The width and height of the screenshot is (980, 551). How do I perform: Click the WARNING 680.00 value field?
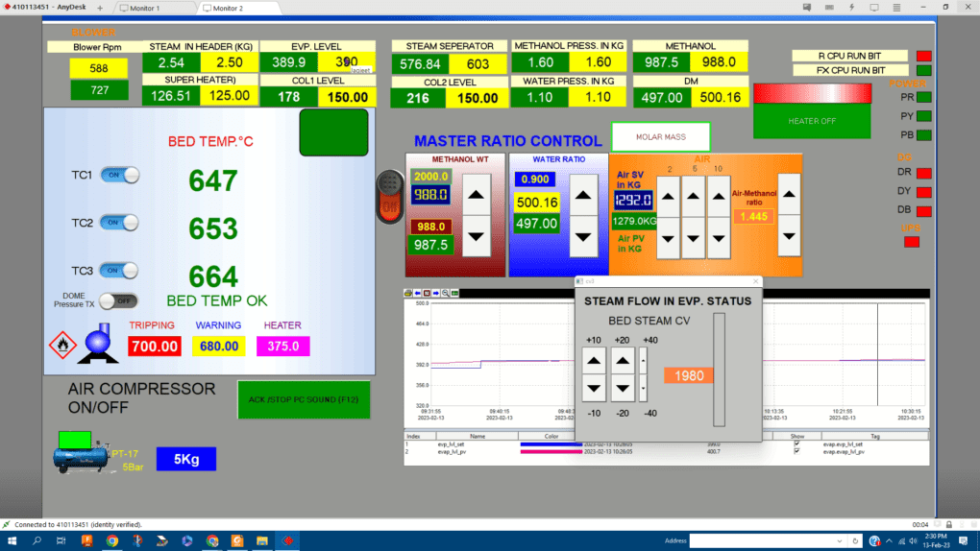pyautogui.click(x=219, y=347)
